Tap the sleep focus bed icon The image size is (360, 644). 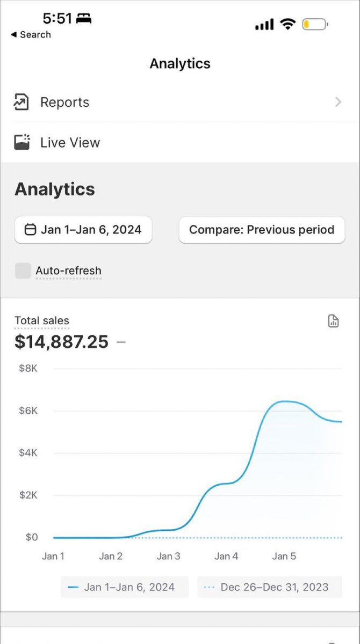click(x=83, y=19)
